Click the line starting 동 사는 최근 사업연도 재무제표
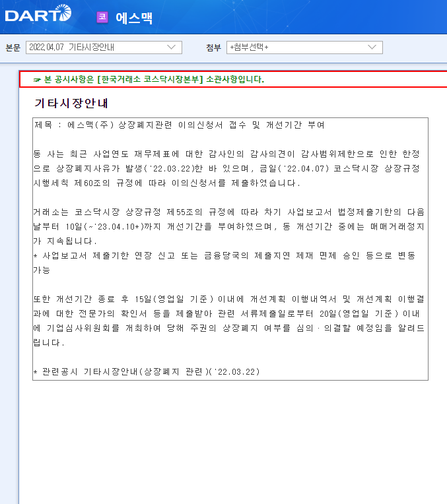Image resolution: width=447 pixels, height=504 pixels. pyautogui.click(x=227, y=154)
